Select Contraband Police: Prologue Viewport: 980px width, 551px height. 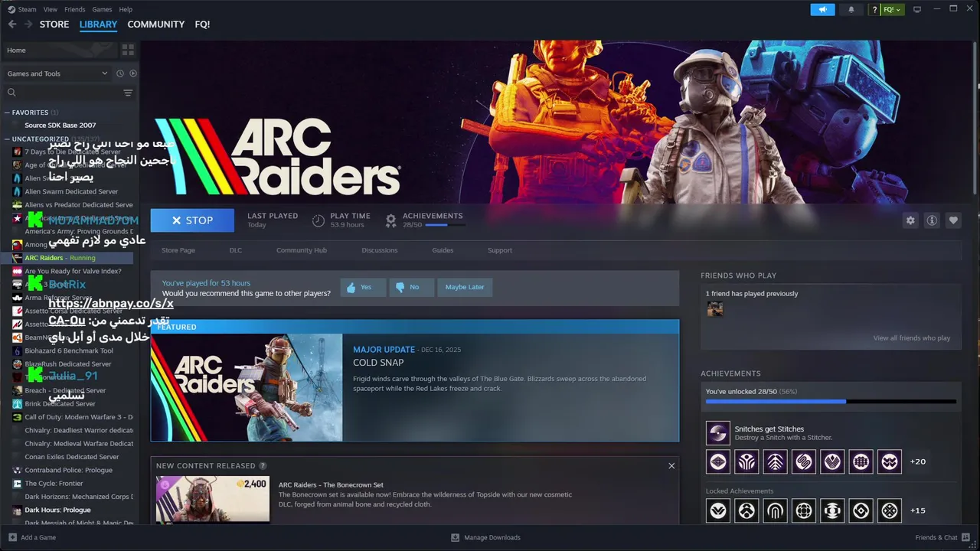tap(69, 470)
